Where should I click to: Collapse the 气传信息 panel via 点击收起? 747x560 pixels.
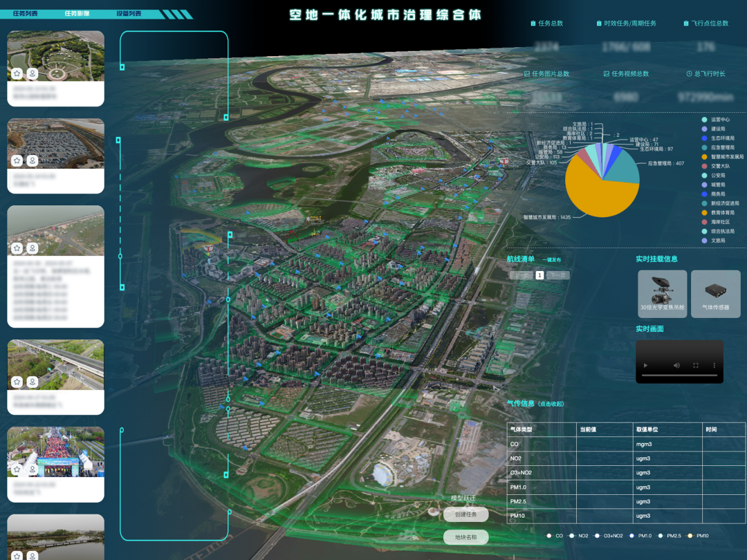point(551,404)
